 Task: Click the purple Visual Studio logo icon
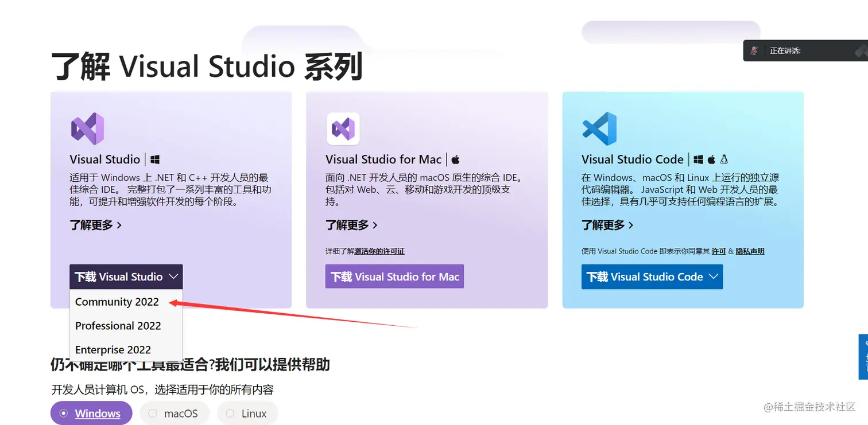click(87, 128)
